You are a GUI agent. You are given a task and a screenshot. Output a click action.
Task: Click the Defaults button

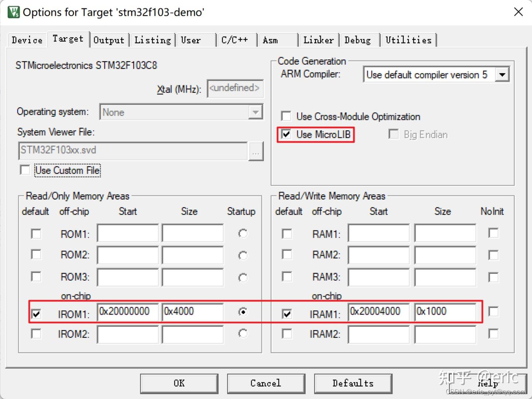(x=352, y=383)
